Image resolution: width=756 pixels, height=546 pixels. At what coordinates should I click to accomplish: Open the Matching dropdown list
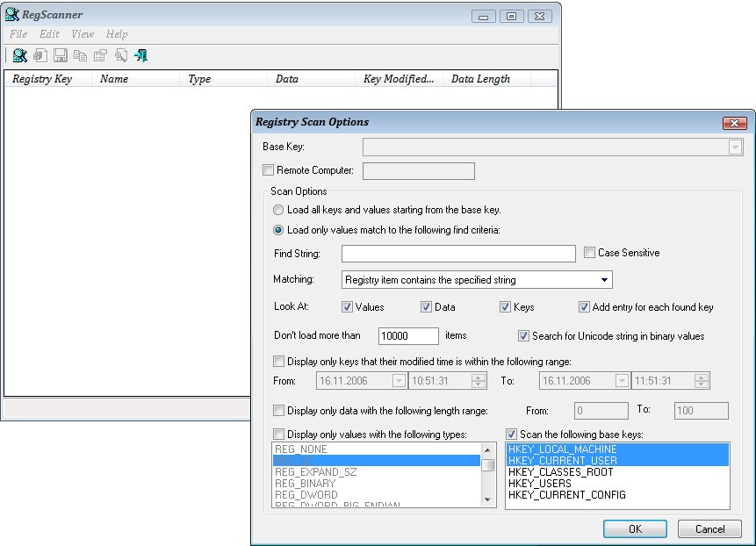(x=604, y=280)
